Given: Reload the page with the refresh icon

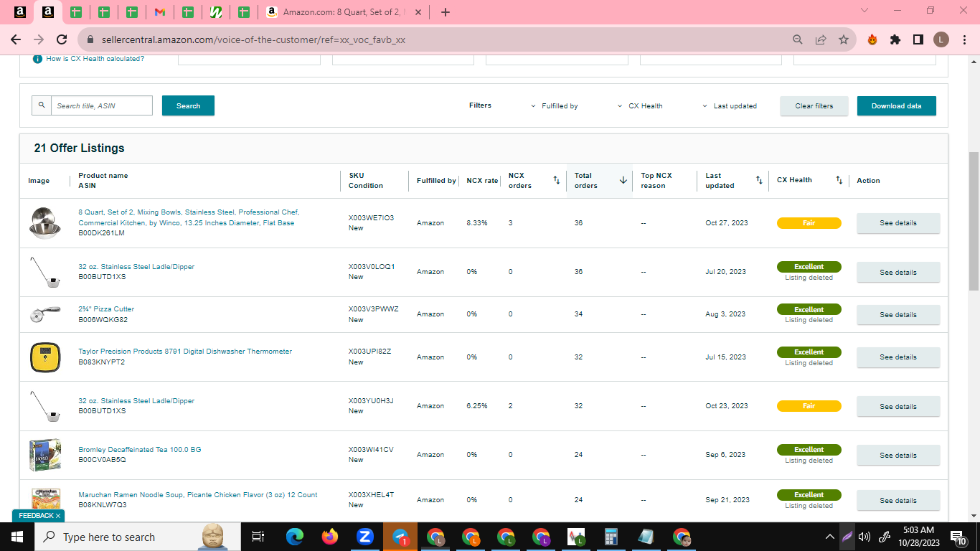Looking at the screenshot, I should 62,39.
